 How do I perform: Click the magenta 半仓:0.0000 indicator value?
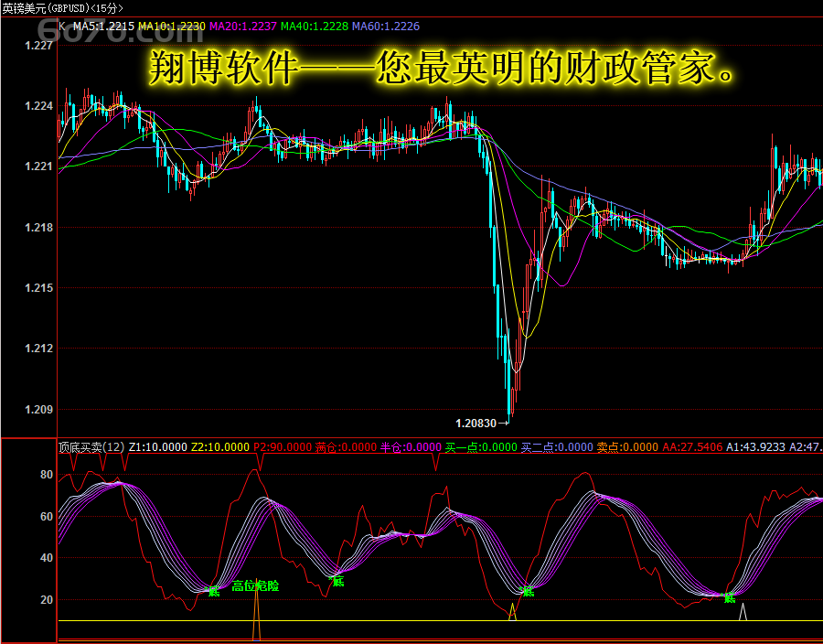[411, 447]
